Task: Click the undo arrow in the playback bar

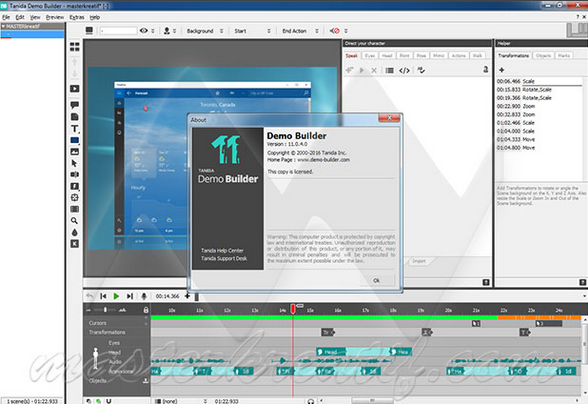Action: 90,296
